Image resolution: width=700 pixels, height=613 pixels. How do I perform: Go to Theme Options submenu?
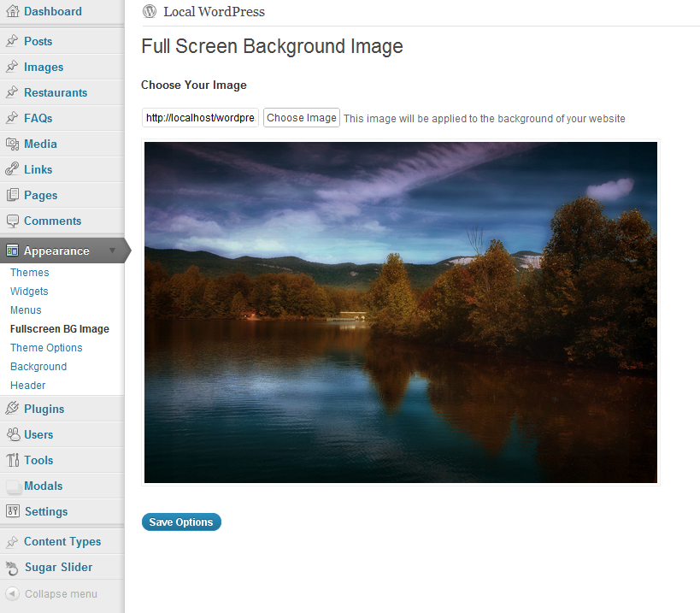pyautogui.click(x=46, y=347)
